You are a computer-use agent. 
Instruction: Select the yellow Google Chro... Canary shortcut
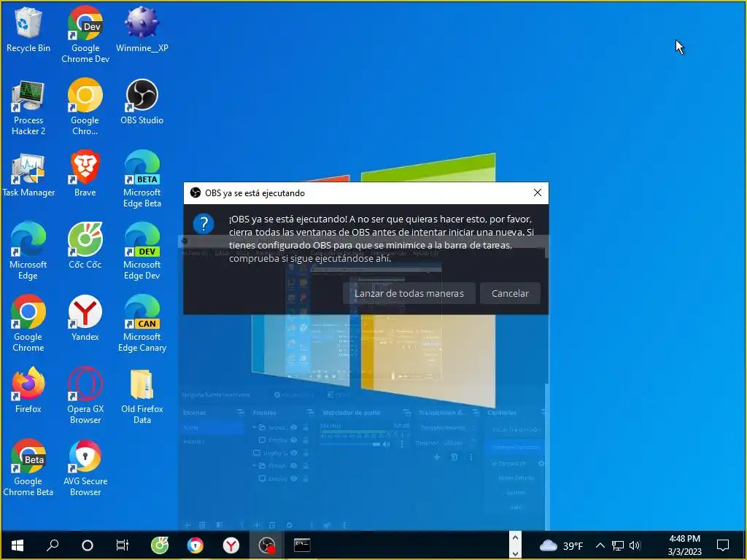click(85, 108)
